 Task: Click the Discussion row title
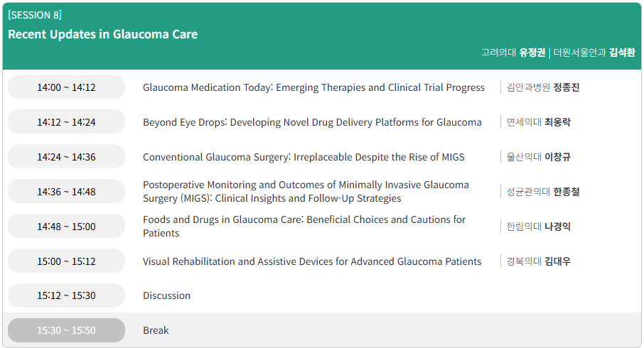pyautogui.click(x=166, y=295)
